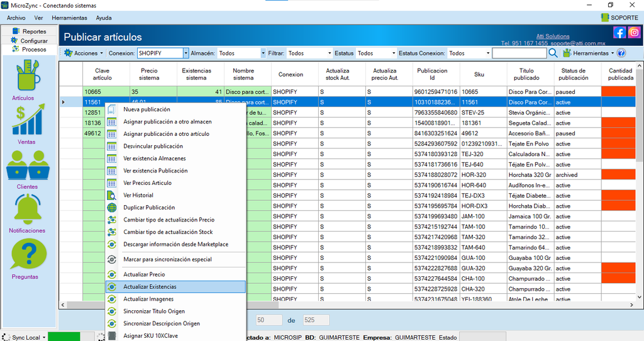Click the Nueva publicación document icon
Viewport: 644px width, 341px height.
[x=112, y=109]
